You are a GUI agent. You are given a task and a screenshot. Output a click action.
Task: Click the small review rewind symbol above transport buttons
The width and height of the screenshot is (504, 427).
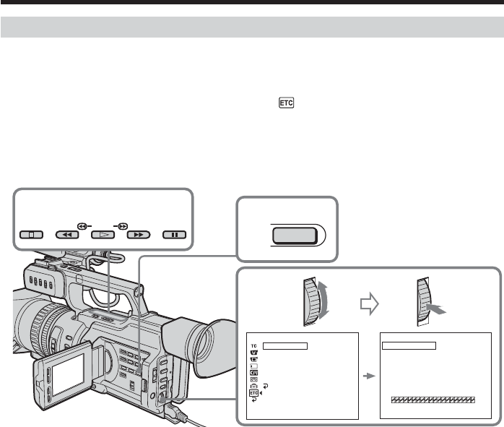point(82,226)
